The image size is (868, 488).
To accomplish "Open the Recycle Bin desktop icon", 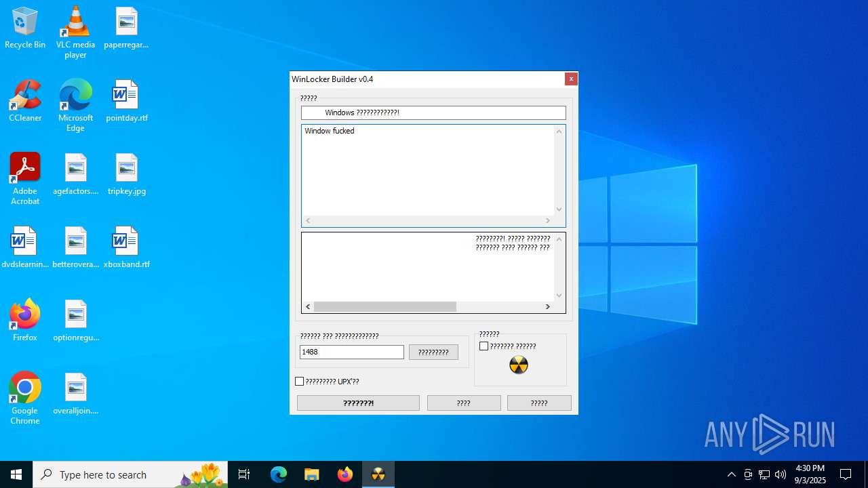I will [x=25, y=28].
